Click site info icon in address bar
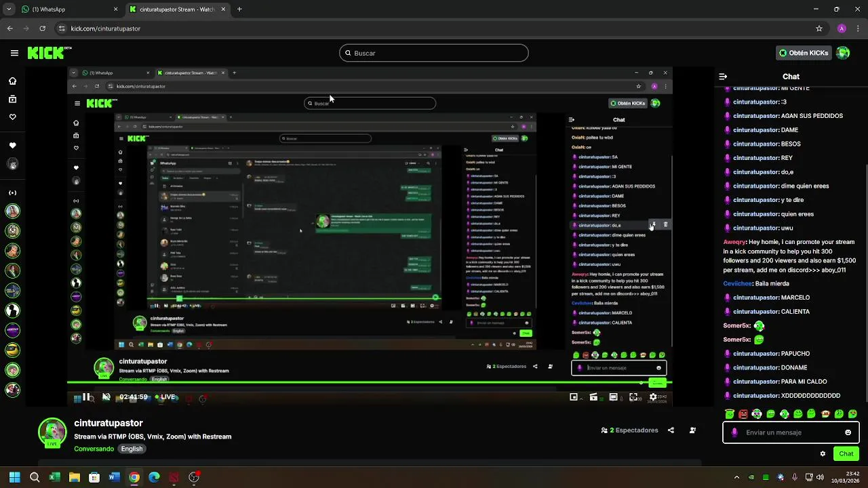The width and height of the screenshot is (868, 488). tap(62, 28)
